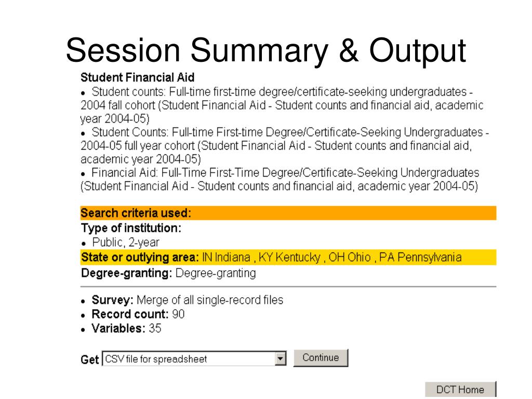
Task: Click the Continue button
Action: pos(321,358)
